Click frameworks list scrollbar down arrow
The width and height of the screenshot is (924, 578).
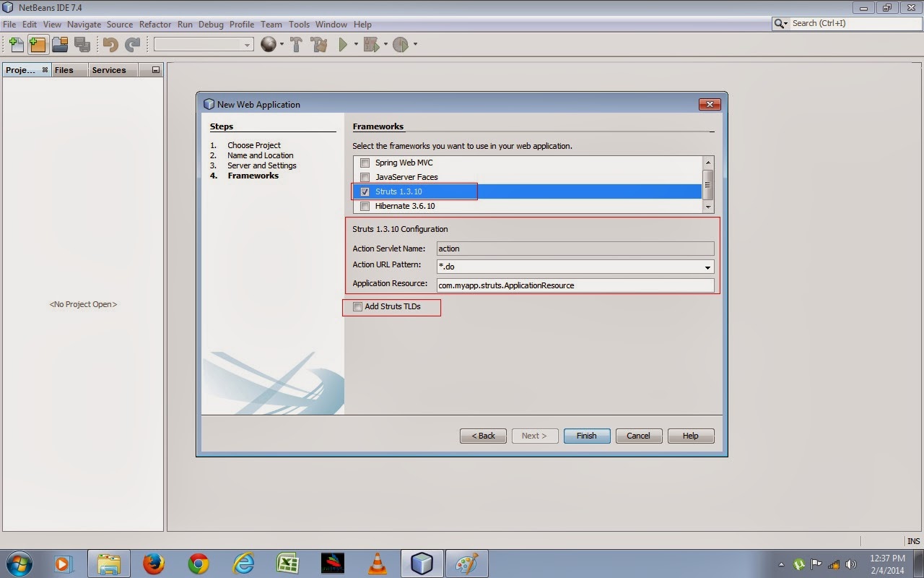coord(708,207)
